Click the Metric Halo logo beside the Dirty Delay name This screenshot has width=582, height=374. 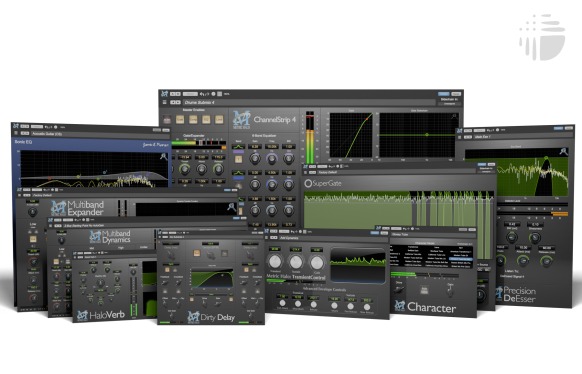coord(193,316)
